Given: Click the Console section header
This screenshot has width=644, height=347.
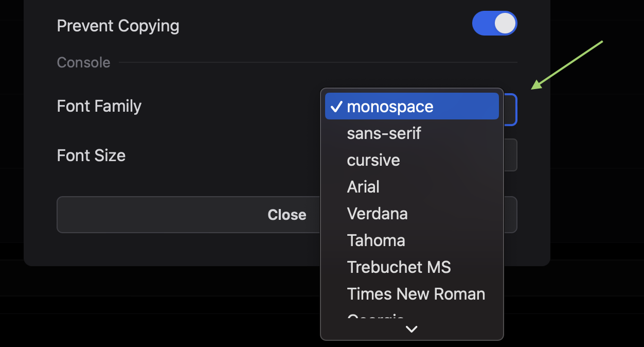Looking at the screenshot, I should pyautogui.click(x=83, y=62).
